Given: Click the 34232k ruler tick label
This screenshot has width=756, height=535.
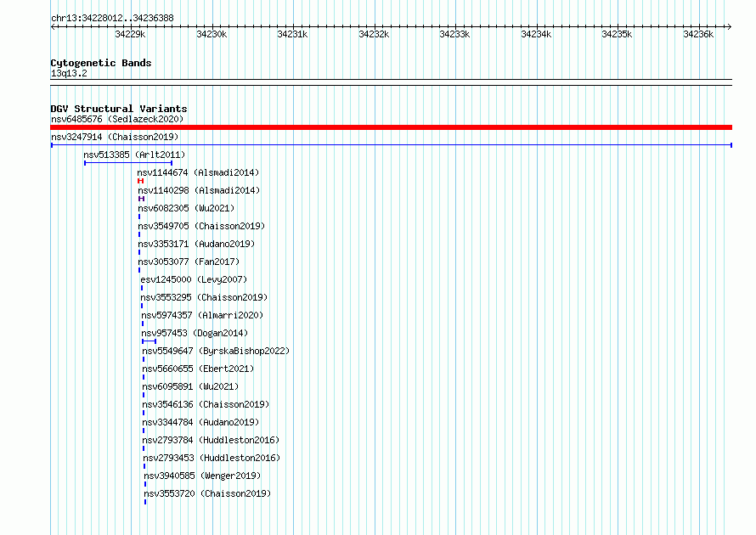Looking at the screenshot, I should tap(374, 34).
